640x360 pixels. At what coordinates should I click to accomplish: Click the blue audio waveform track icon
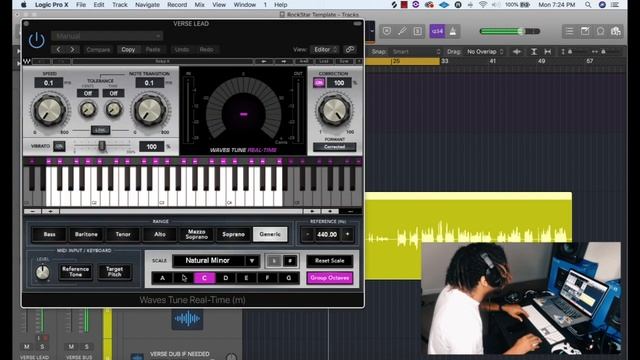coord(187,319)
